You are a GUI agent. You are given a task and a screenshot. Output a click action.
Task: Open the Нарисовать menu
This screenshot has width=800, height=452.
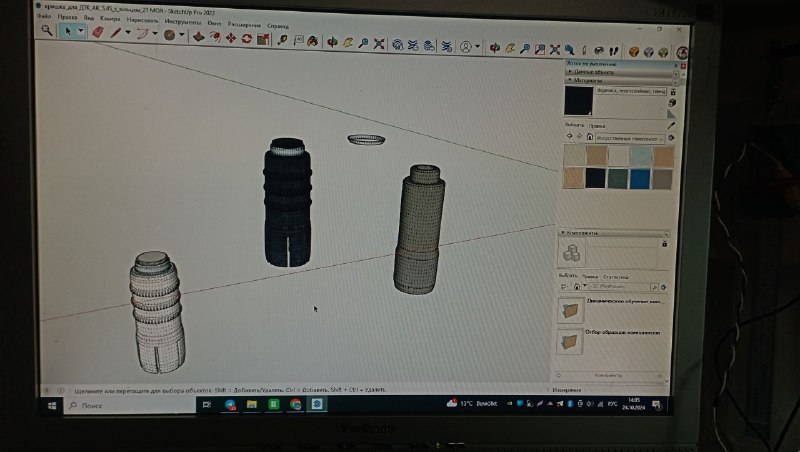click(x=142, y=20)
